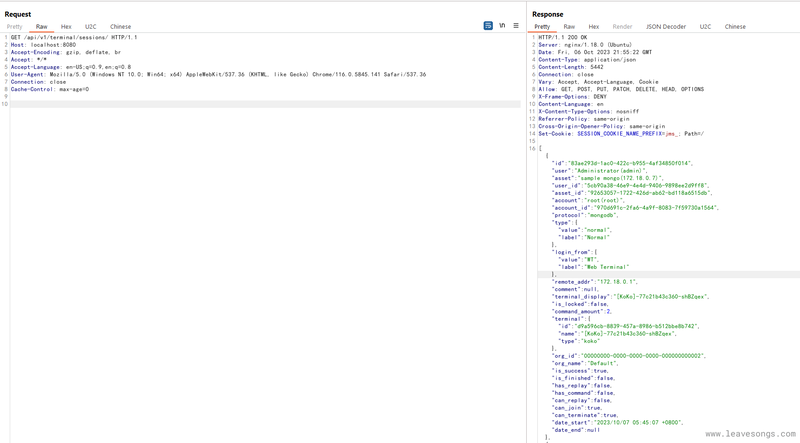
Task: Select the U2C tab in Response panel
Action: pos(706,27)
